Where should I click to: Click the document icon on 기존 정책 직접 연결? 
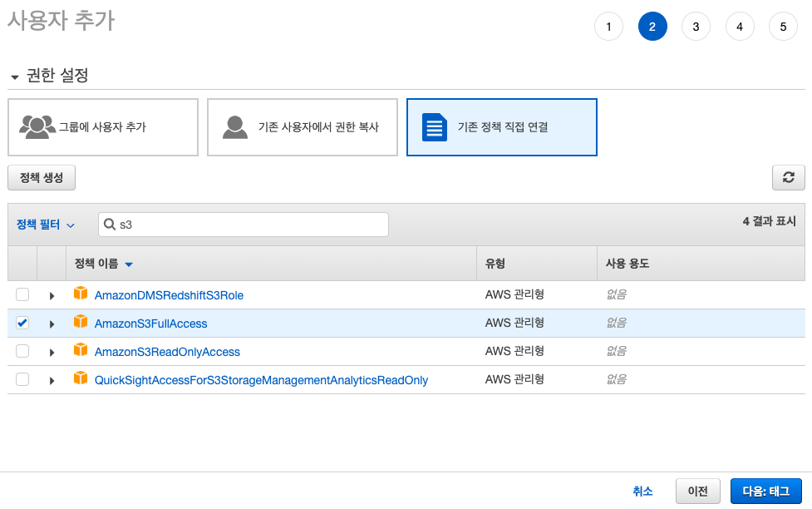coord(433,126)
